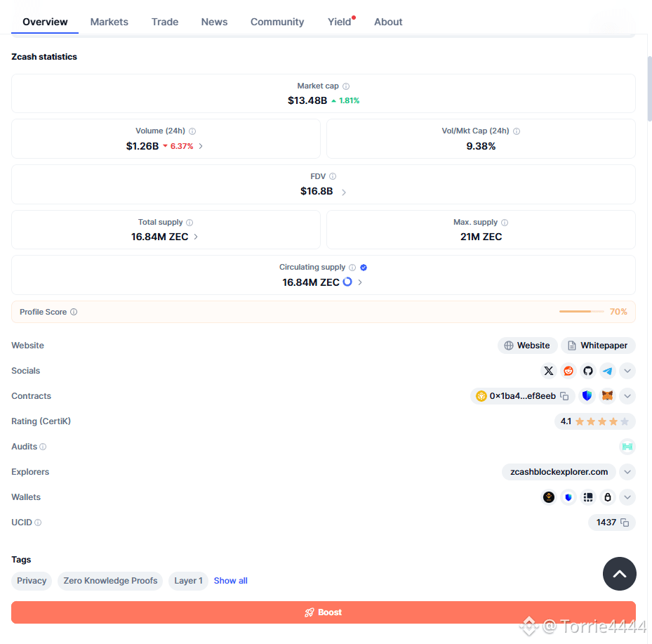
Task: Open zcashblockexplorer.com explorer link
Action: pyautogui.click(x=559, y=472)
